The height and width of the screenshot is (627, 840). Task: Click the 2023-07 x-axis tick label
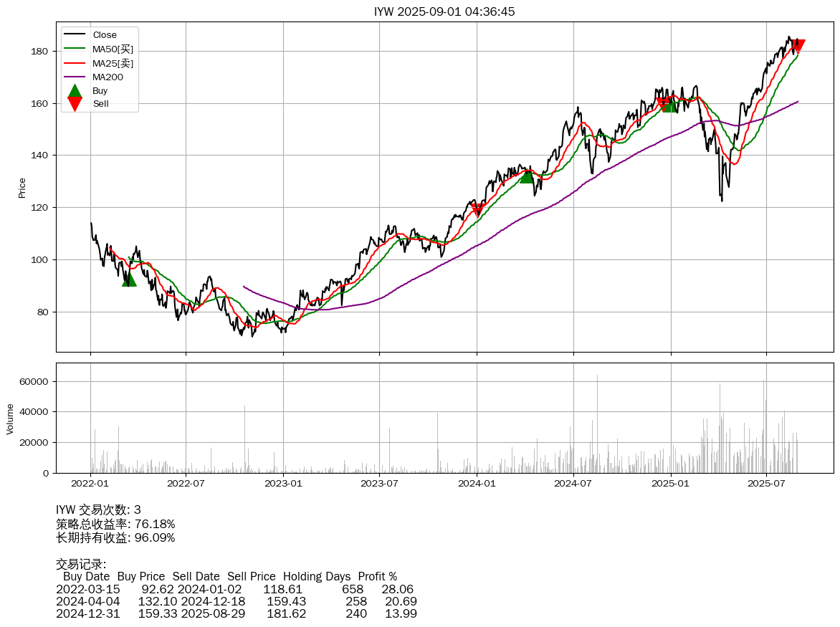379,484
